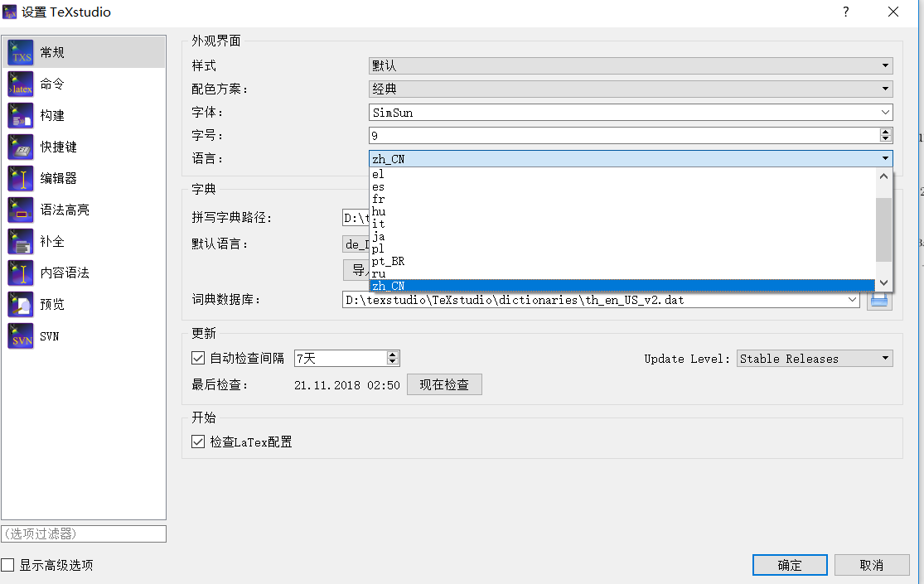
Task: Select language option hu
Action: tap(622, 211)
